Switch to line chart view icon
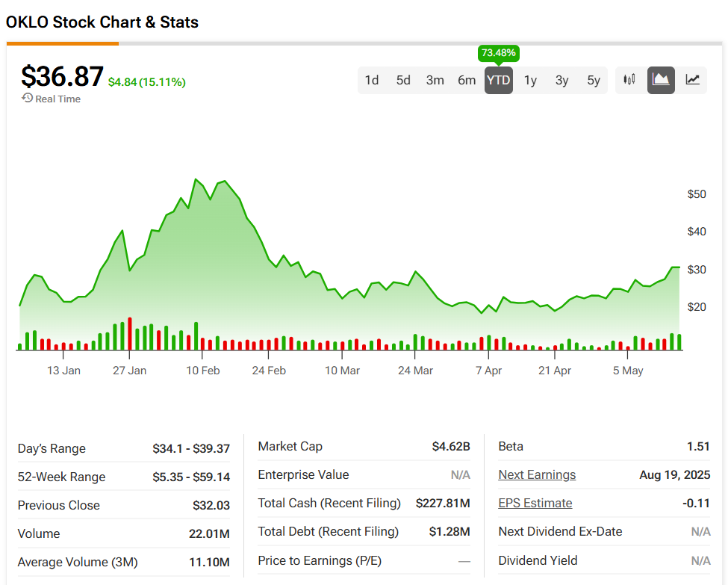 [x=692, y=80]
